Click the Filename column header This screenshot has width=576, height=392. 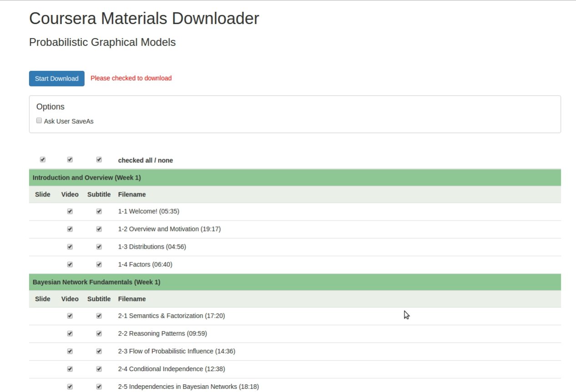coord(131,194)
